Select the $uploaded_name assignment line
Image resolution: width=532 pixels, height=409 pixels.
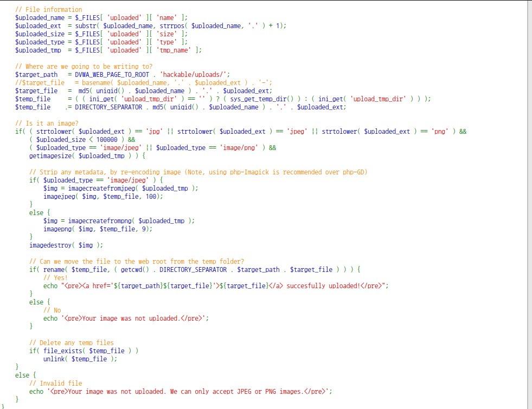(x=101, y=18)
